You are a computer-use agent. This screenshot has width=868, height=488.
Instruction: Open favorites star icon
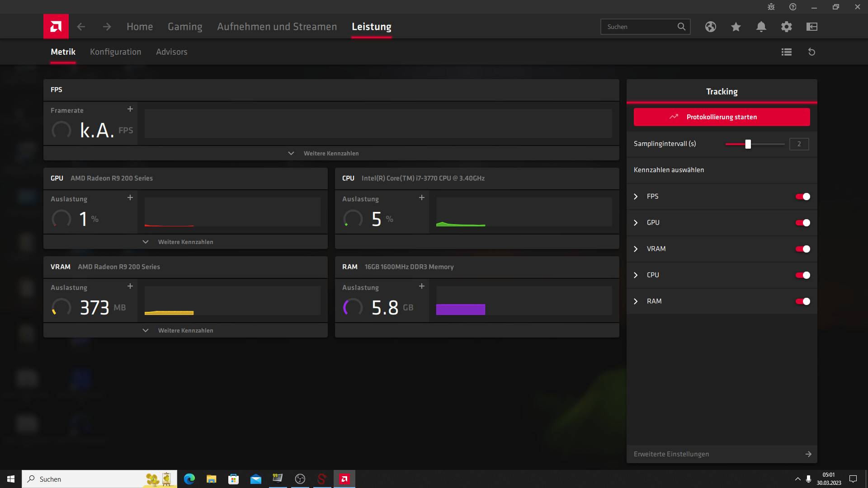[x=736, y=27]
